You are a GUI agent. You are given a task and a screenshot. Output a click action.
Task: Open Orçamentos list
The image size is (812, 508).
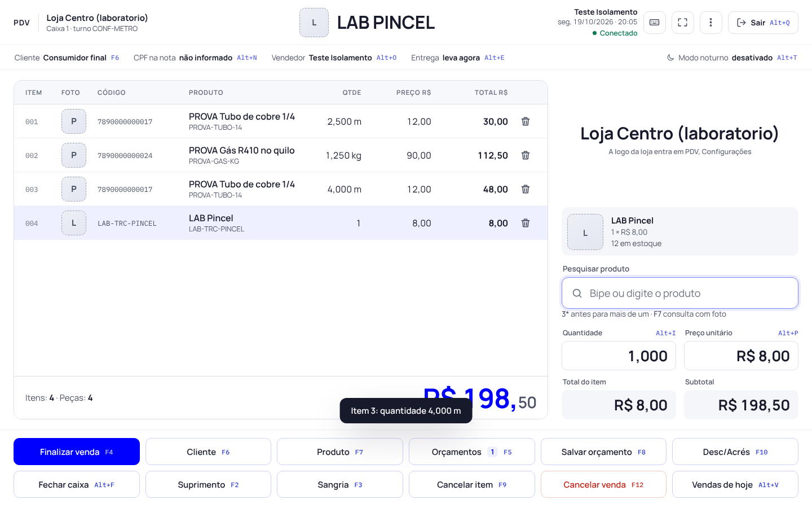[472, 452]
